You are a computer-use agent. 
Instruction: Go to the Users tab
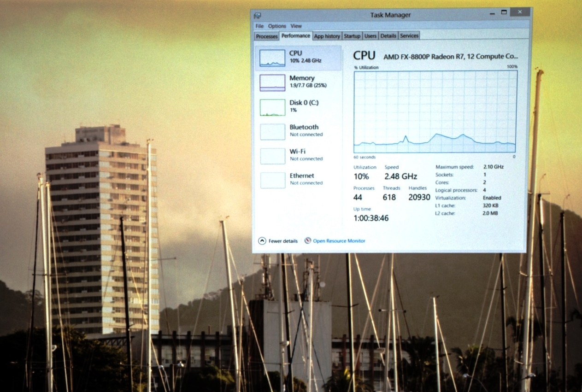click(370, 36)
